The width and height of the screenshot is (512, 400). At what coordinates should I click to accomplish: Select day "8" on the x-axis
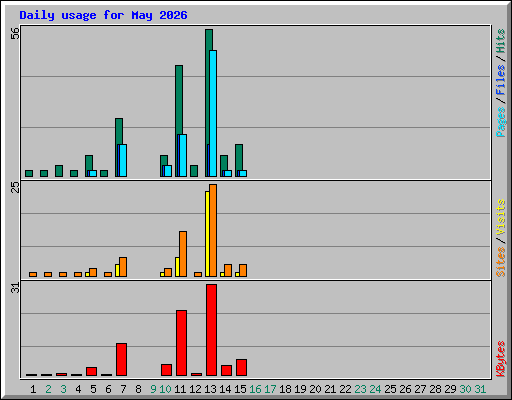138,389
